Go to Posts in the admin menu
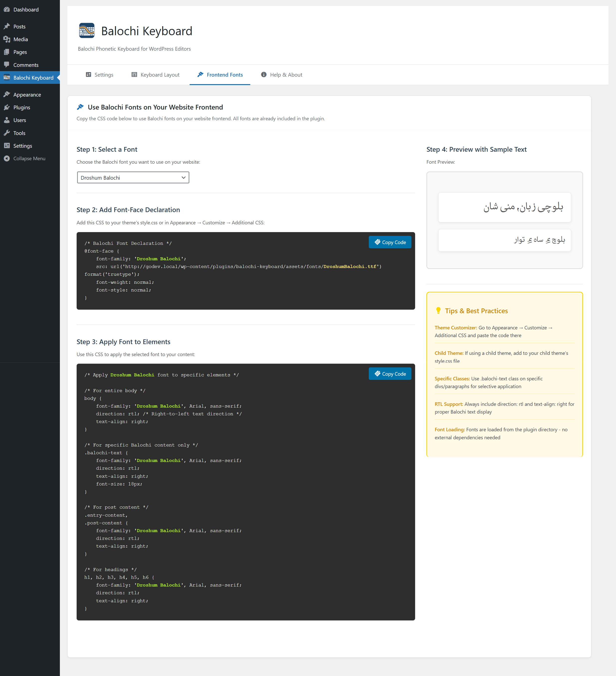 click(x=30, y=26)
